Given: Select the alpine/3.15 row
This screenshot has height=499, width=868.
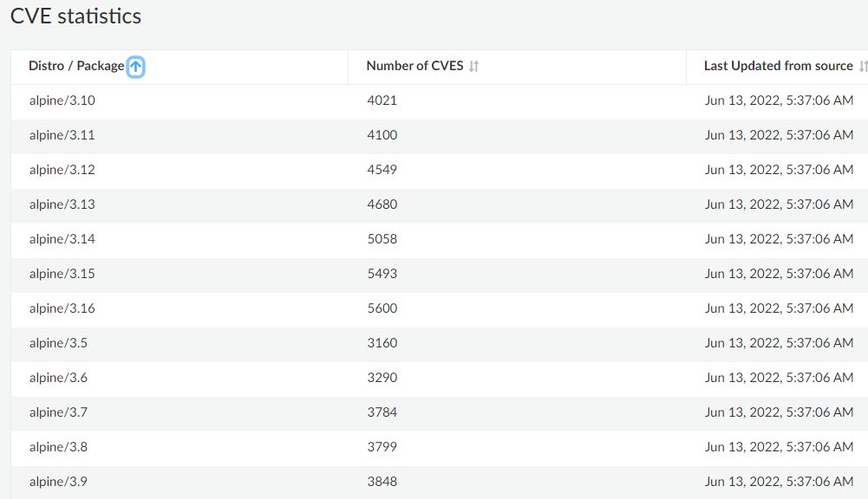Looking at the screenshot, I should 62,274.
